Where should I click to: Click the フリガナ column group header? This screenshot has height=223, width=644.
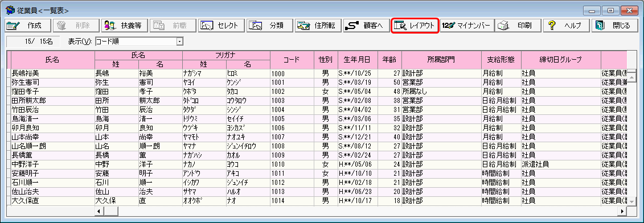pyautogui.click(x=226, y=55)
